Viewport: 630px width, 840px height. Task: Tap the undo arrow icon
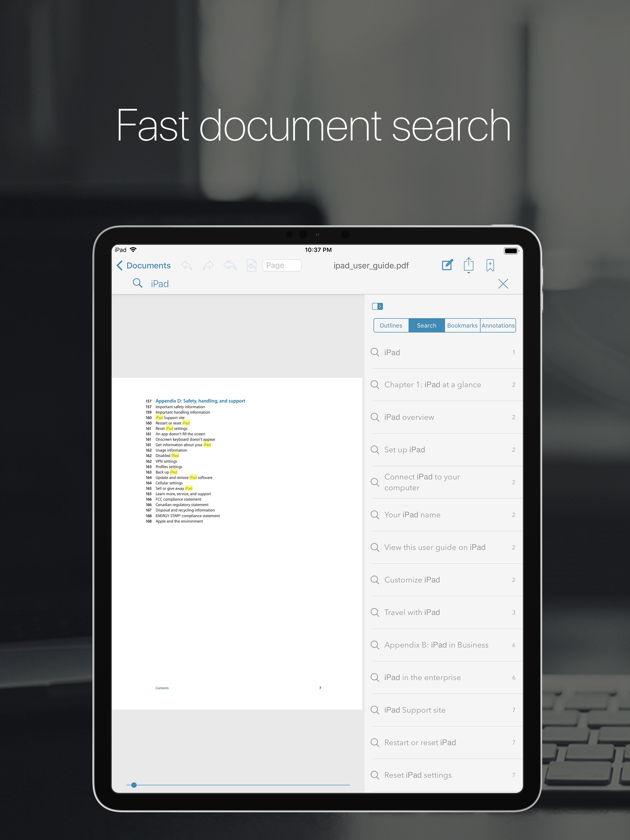(x=186, y=265)
